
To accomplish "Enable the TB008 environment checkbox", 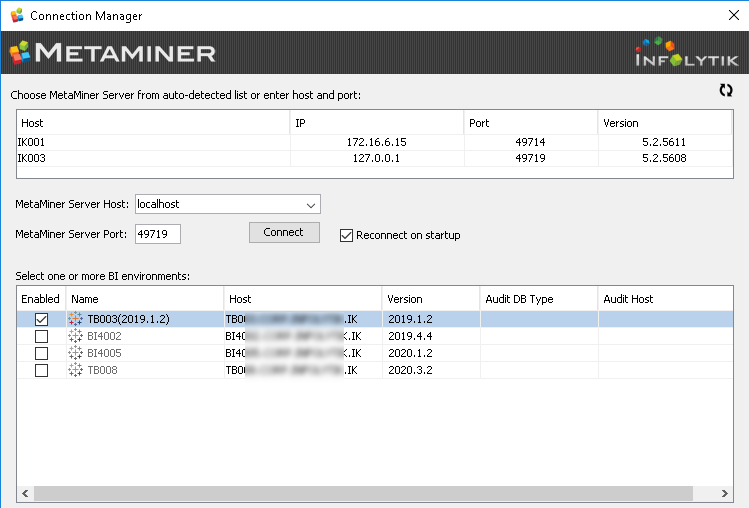I will click(41, 371).
